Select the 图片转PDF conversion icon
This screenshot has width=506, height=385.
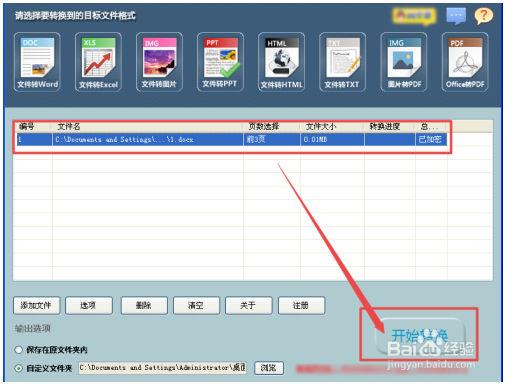404,62
